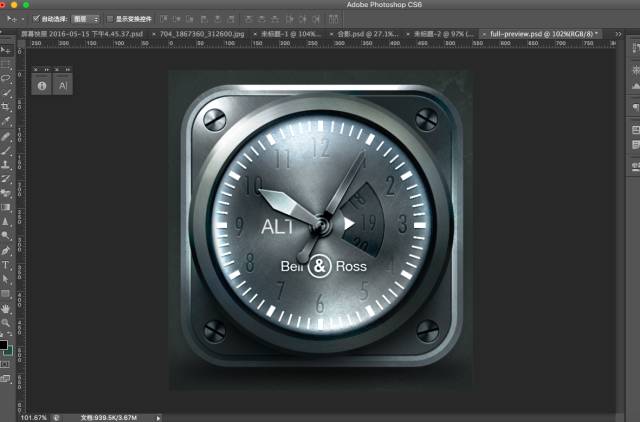The image size is (640, 422).
Task: Select the History Brush tool
Action: (5, 179)
